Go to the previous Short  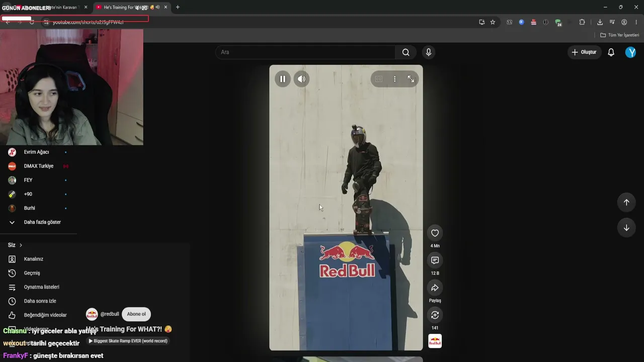(626, 202)
